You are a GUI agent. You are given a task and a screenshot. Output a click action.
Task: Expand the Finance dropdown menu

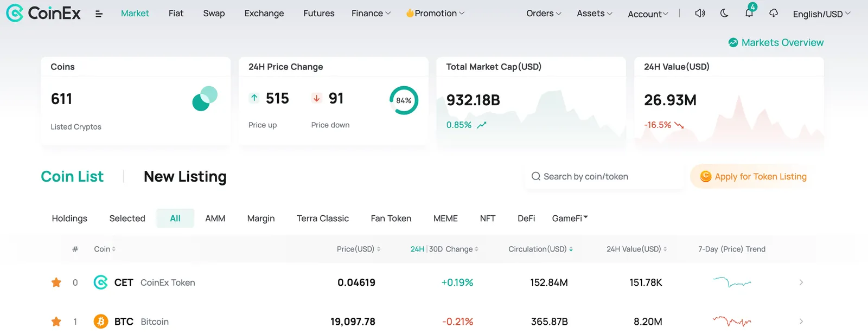[371, 13]
